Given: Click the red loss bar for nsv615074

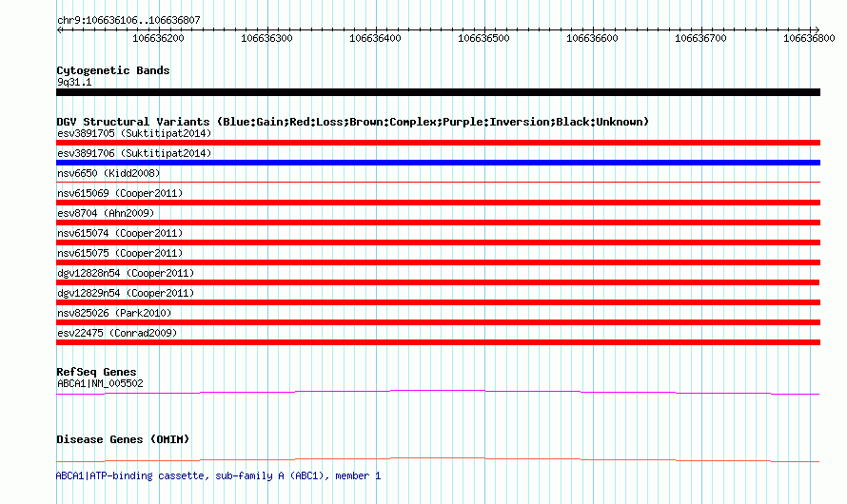Looking at the screenshot, I should pyautogui.click(x=438, y=242).
